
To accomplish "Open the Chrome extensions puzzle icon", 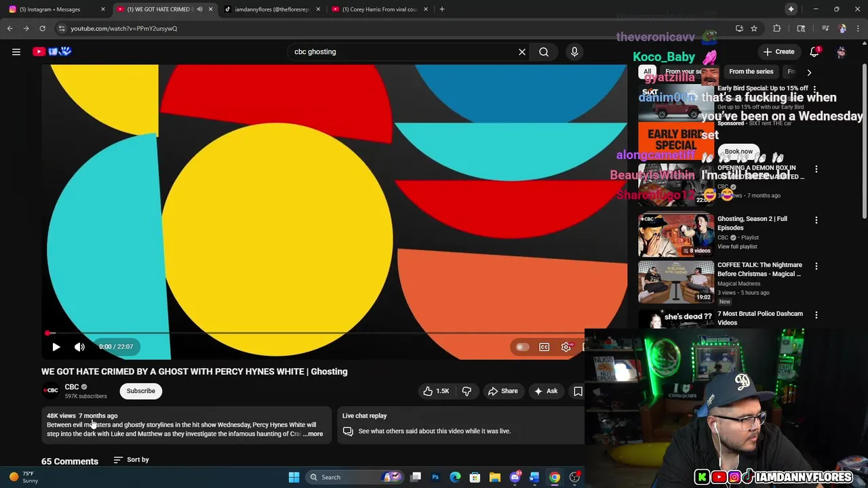I will [777, 28].
